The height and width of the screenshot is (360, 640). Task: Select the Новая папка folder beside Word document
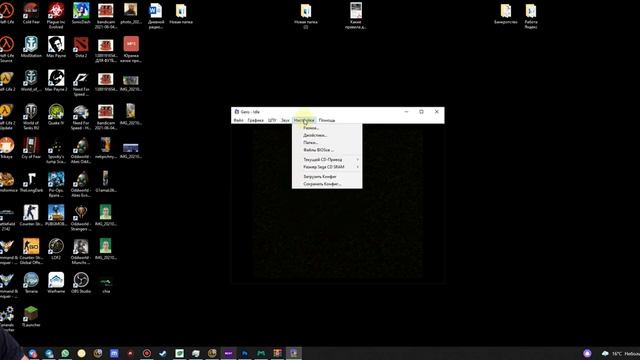(181, 13)
